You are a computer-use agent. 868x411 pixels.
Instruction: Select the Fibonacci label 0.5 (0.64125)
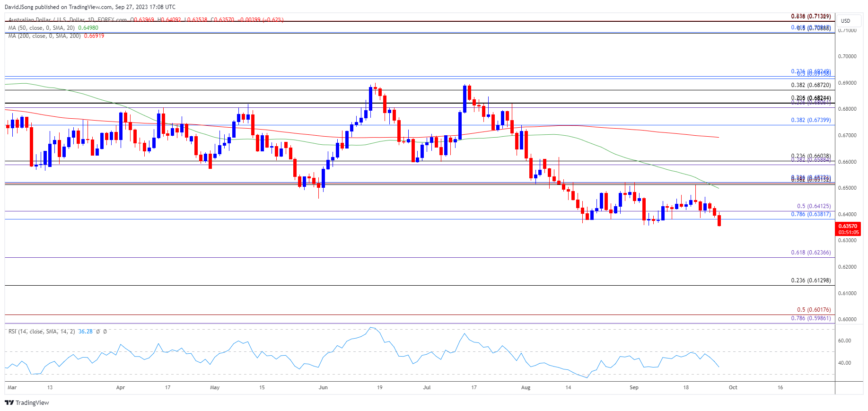814,206
